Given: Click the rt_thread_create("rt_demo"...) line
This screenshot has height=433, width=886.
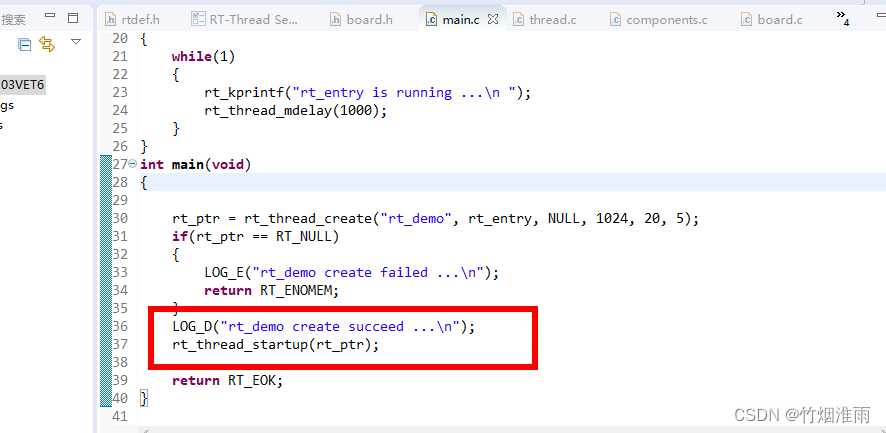Looking at the screenshot, I should (x=436, y=218).
